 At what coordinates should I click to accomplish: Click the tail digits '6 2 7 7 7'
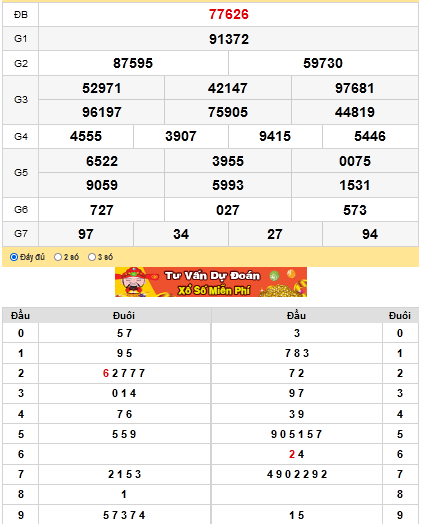(x=124, y=373)
